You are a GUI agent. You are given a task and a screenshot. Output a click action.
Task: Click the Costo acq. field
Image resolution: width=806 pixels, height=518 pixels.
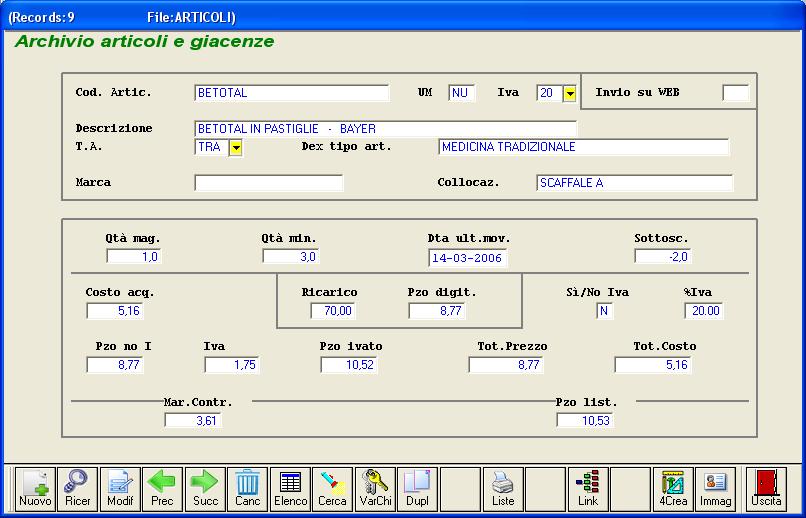click(115, 311)
